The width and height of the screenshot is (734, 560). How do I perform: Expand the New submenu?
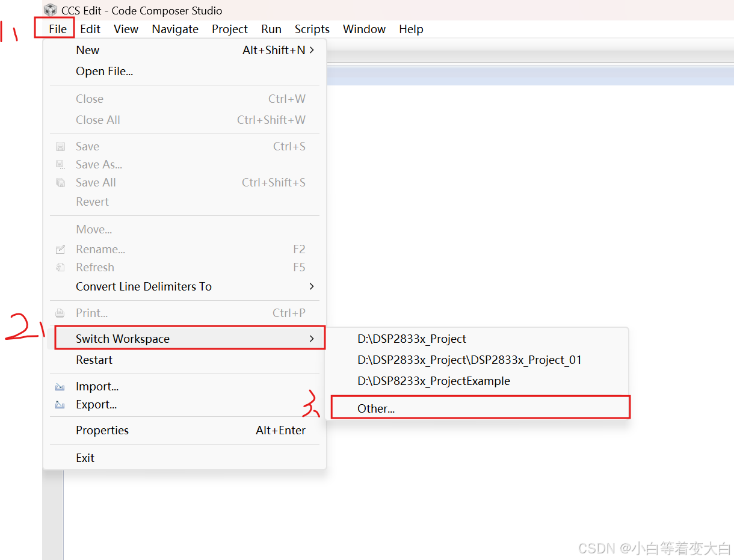pyautogui.click(x=185, y=51)
